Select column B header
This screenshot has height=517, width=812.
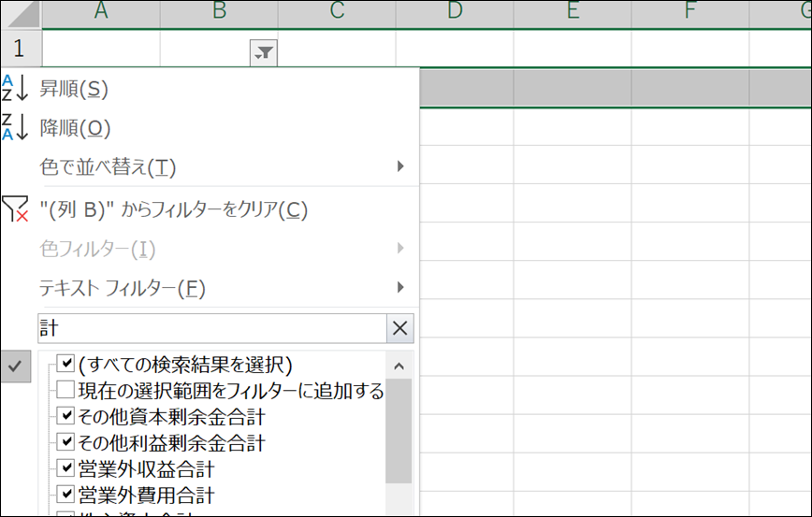tap(219, 12)
